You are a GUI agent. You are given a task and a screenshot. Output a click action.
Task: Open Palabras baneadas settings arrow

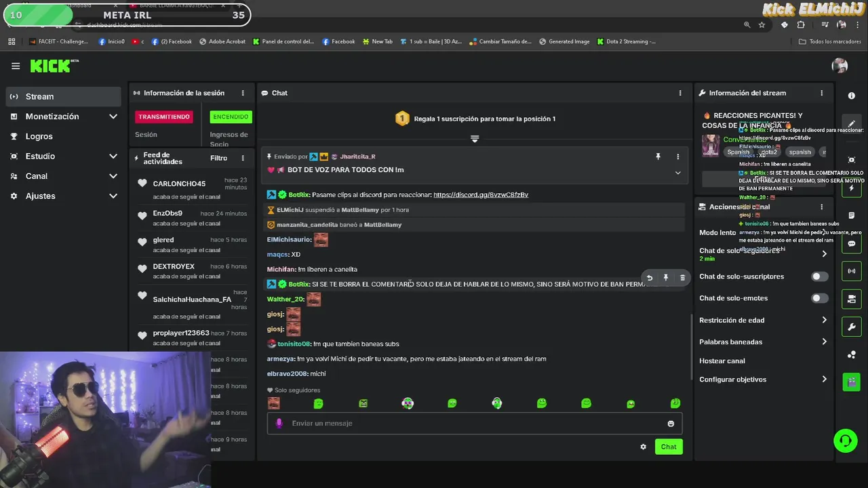[x=824, y=342]
